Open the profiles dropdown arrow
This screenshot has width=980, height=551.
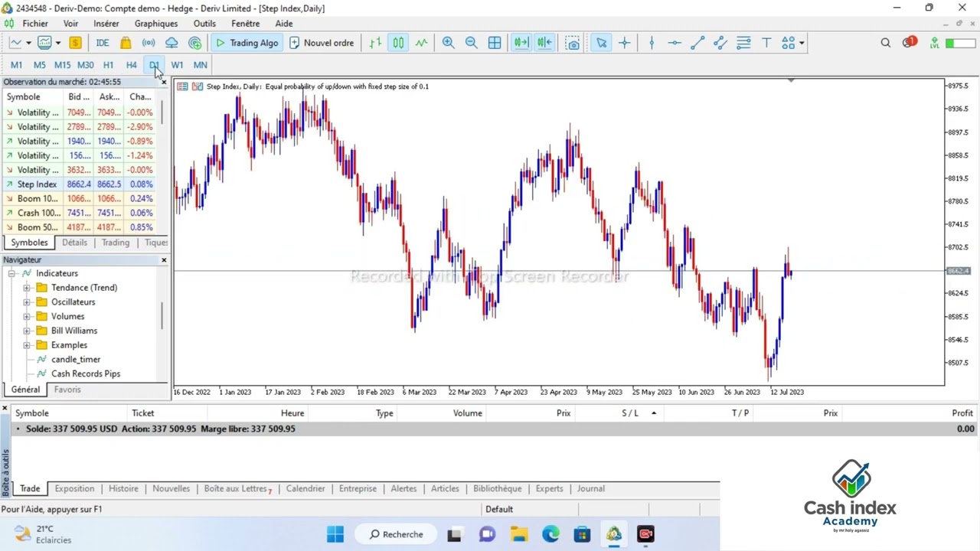coord(57,43)
